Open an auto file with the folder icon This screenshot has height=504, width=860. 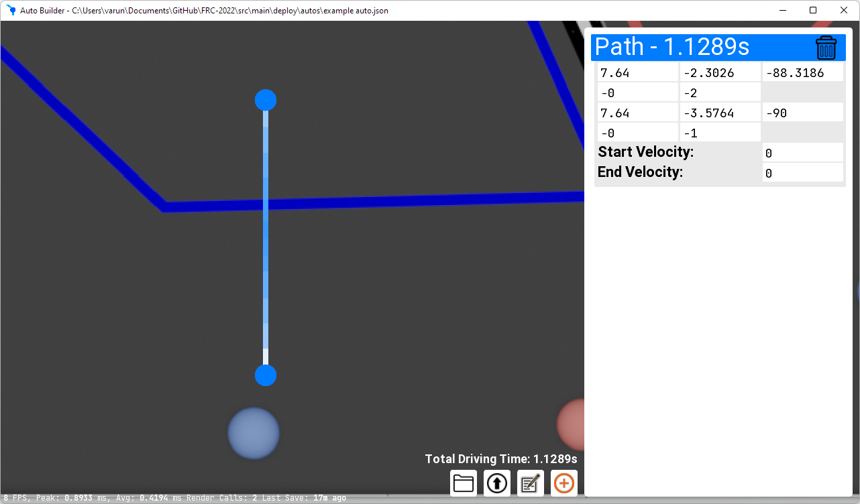point(464,483)
